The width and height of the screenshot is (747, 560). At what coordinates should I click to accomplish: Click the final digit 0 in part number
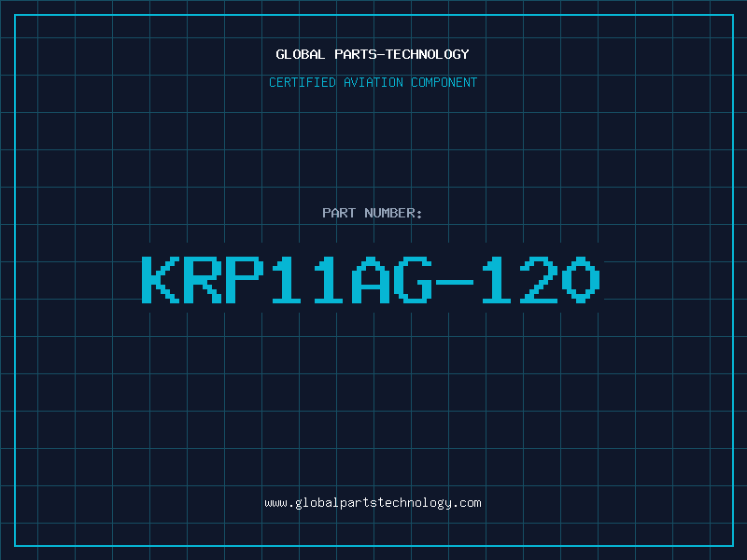(x=581, y=279)
